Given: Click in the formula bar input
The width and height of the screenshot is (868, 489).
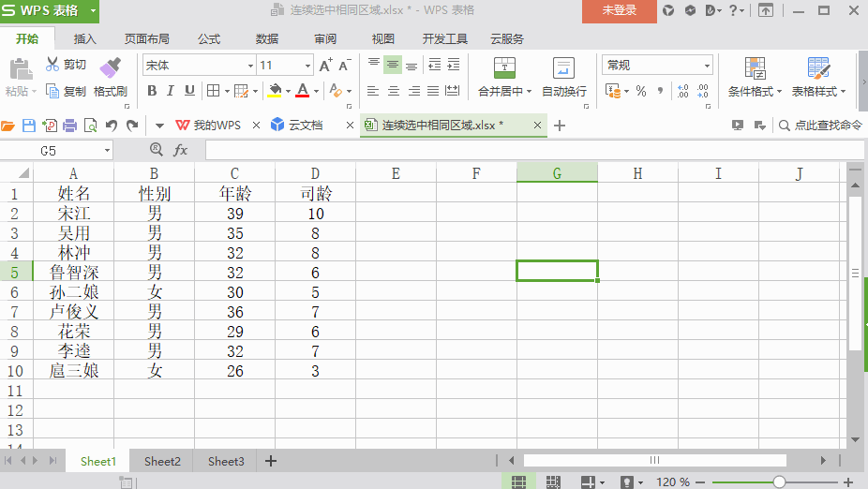Looking at the screenshot, I should [533, 150].
